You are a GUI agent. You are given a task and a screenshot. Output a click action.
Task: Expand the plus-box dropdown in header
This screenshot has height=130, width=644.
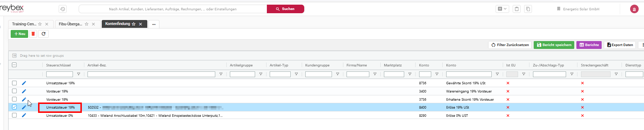click(x=502, y=9)
